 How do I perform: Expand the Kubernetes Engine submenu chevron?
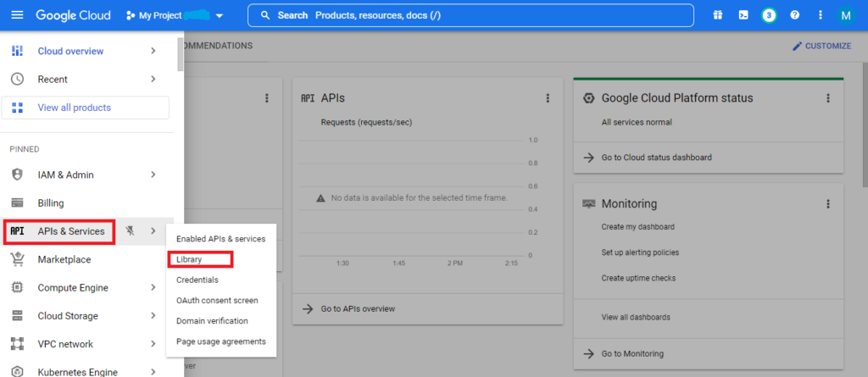click(153, 372)
